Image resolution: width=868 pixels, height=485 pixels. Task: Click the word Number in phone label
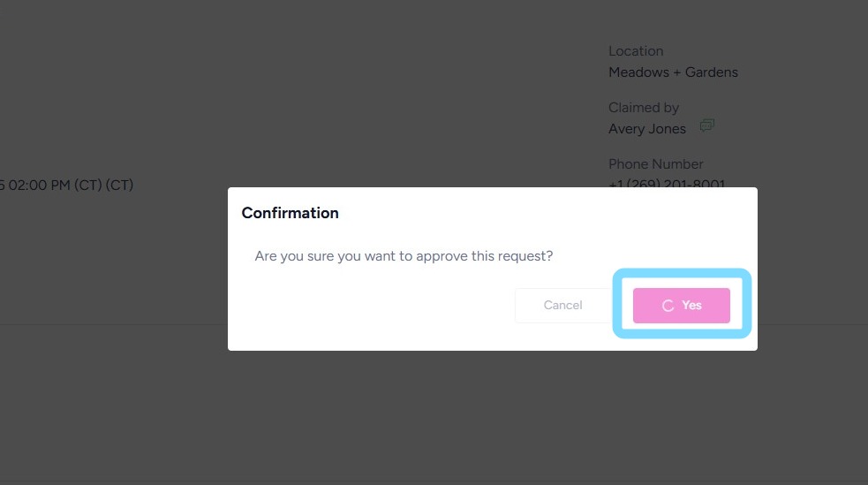(678, 164)
